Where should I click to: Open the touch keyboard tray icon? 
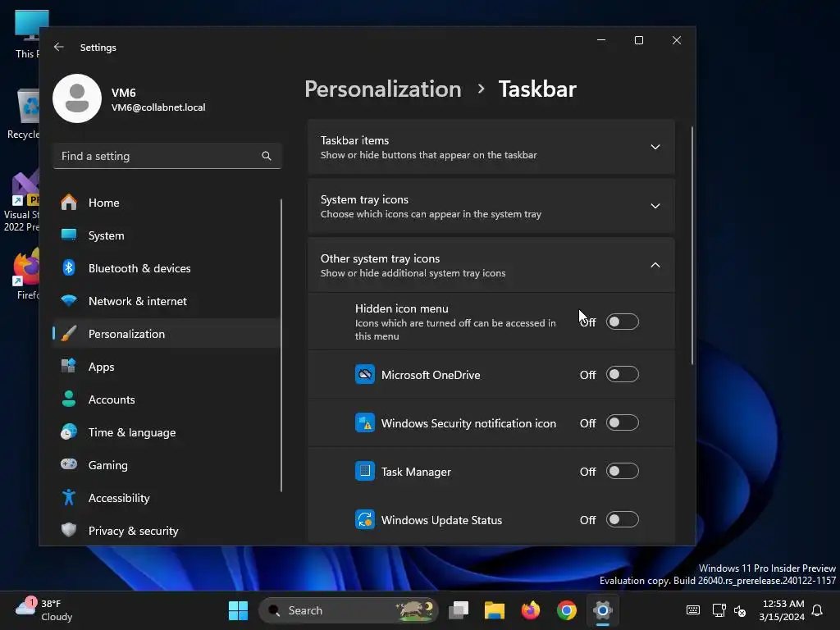point(692,610)
